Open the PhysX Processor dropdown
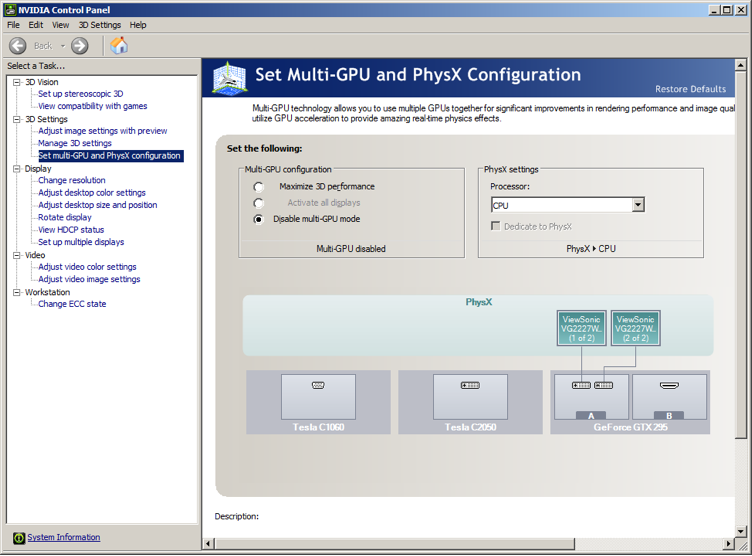This screenshot has height=556, width=752. 637,205
